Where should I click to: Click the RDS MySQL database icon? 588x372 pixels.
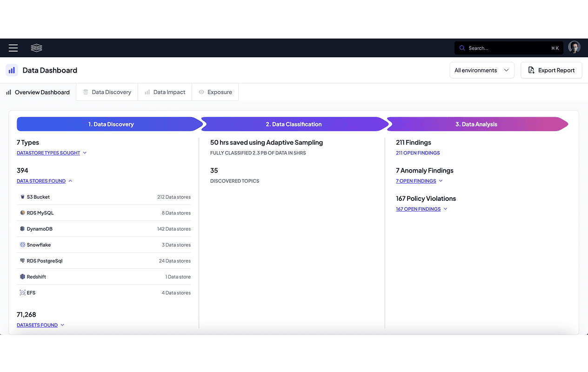(22, 213)
